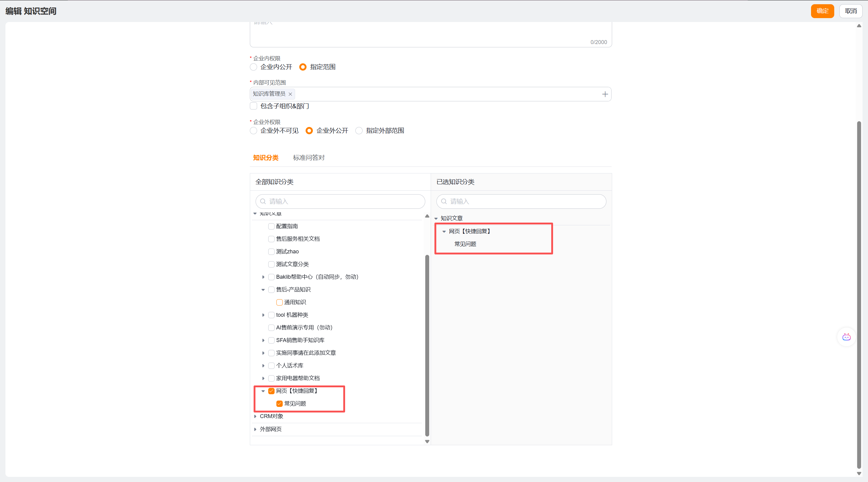The height and width of the screenshot is (482, 868).
Task: Click the search icon in 全部知识分类 box
Action: point(263,201)
